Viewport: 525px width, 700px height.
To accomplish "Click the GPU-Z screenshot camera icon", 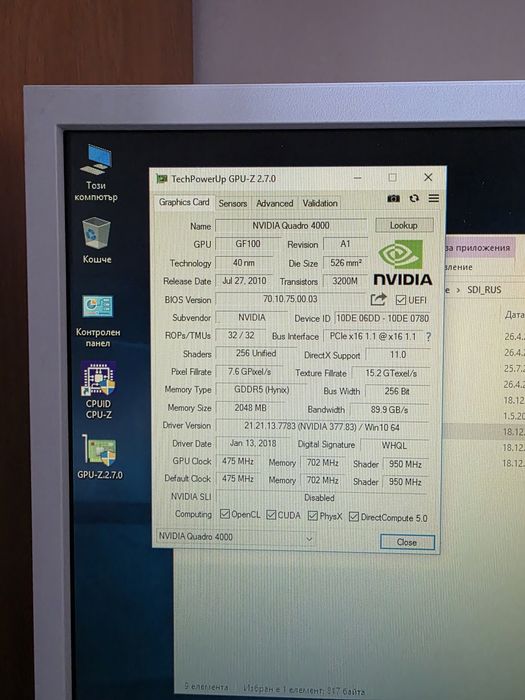I will 393,198.
